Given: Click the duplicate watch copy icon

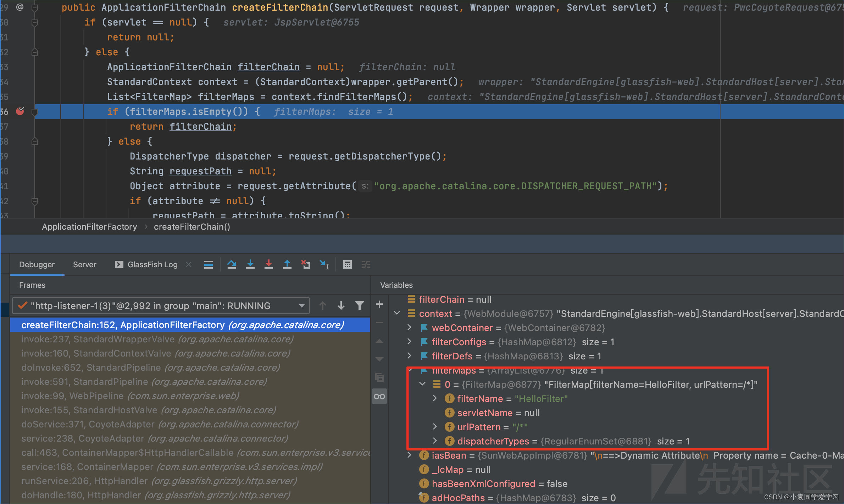Looking at the screenshot, I should click(x=379, y=377).
